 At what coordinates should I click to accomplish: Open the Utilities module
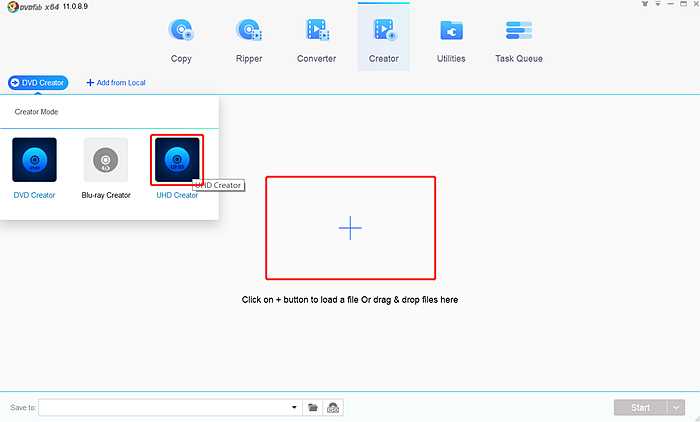451,41
